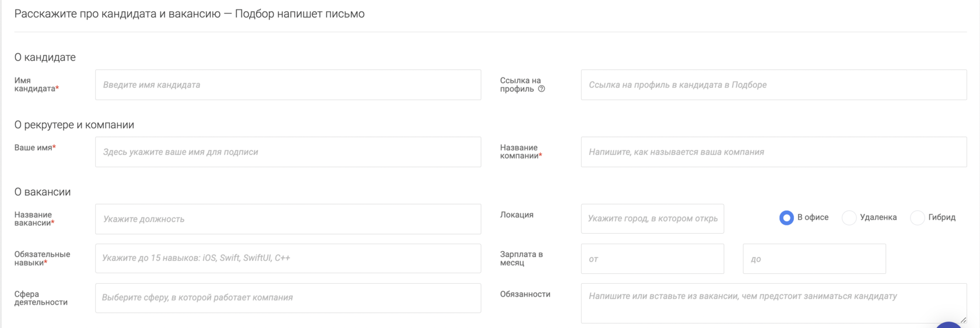Click the Название вакансии position field
The width and height of the screenshot is (980, 328).
pyautogui.click(x=288, y=219)
